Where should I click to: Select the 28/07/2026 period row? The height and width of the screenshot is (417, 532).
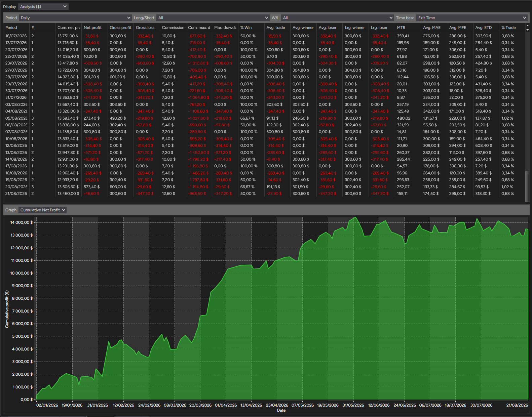[x=264, y=77]
